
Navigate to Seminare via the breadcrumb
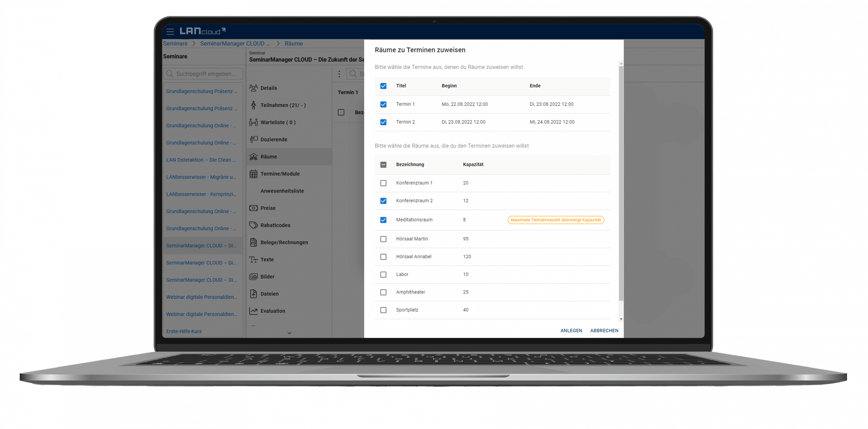pyautogui.click(x=175, y=43)
